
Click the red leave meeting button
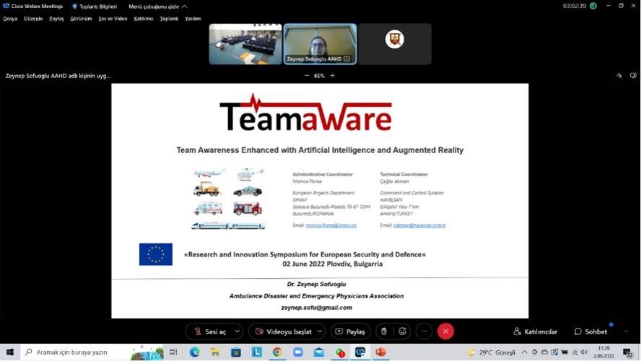coord(445,331)
